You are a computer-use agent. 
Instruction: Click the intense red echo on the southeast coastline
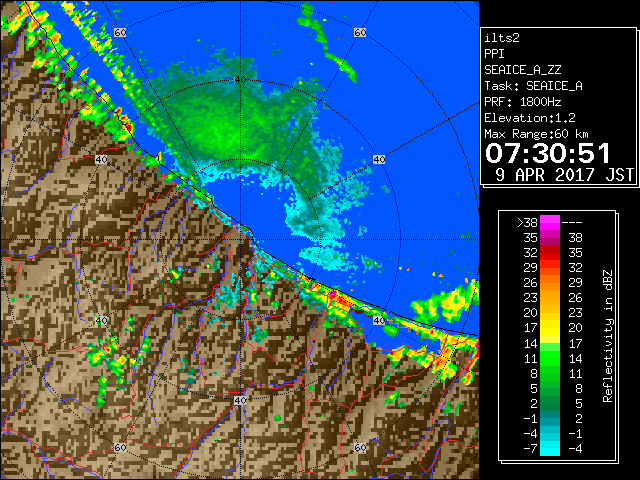click(338, 300)
